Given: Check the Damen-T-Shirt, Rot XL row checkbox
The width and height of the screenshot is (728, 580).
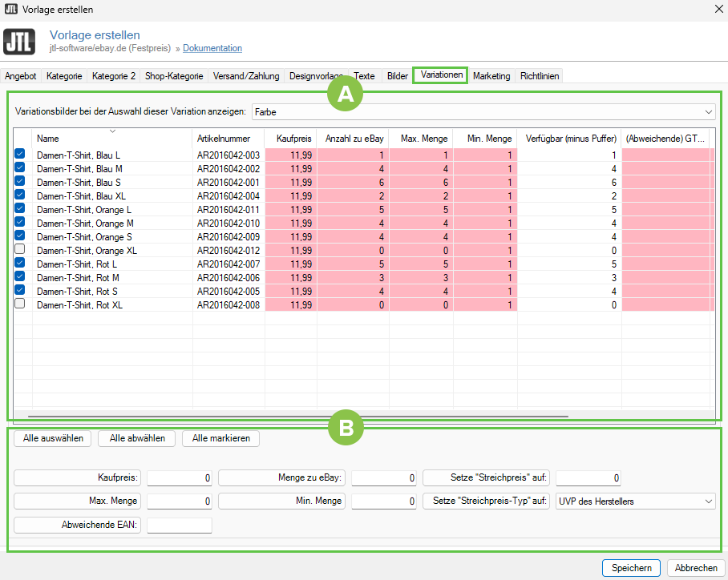Looking at the screenshot, I should pos(20,304).
